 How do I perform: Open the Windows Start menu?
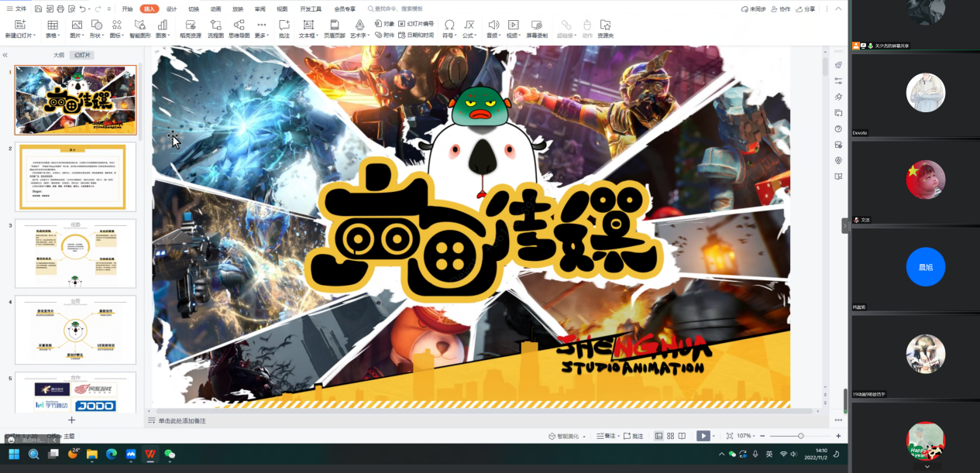click(14, 454)
